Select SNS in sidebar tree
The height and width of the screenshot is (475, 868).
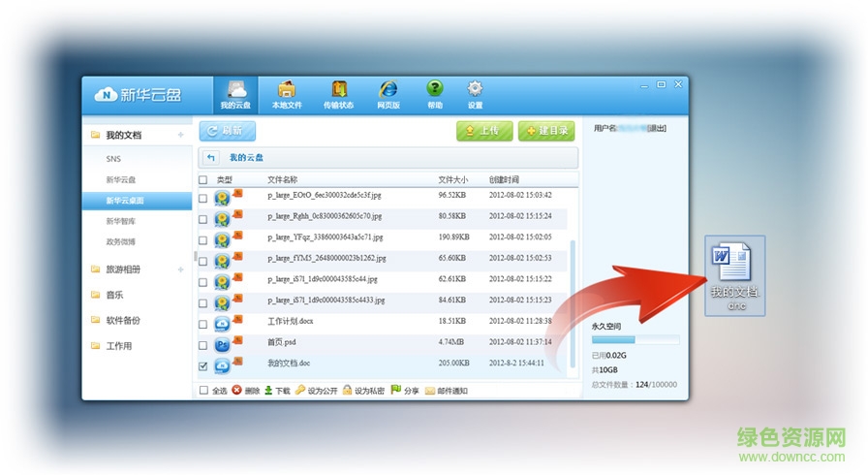(113, 159)
